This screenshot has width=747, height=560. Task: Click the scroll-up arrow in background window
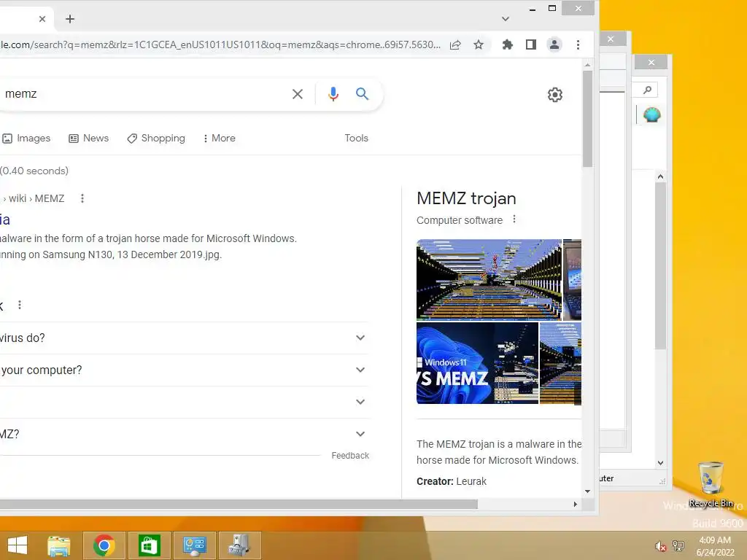[660, 176]
